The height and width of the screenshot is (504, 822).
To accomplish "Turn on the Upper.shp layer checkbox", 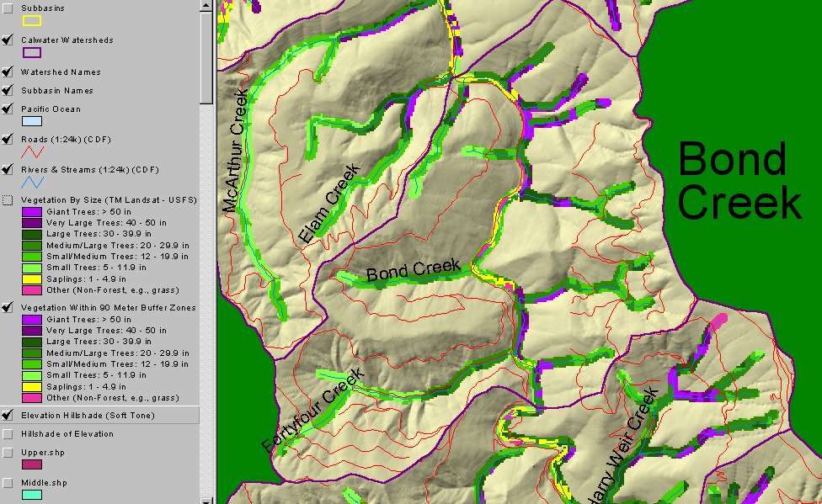I will pyautogui.click(x=8, y=453).
